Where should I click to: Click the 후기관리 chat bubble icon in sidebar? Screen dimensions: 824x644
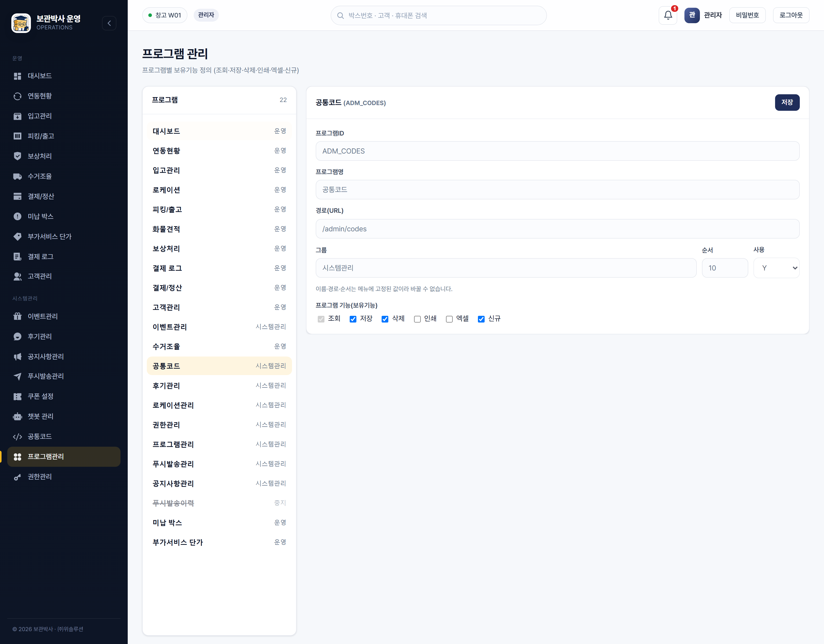point(17,336)
